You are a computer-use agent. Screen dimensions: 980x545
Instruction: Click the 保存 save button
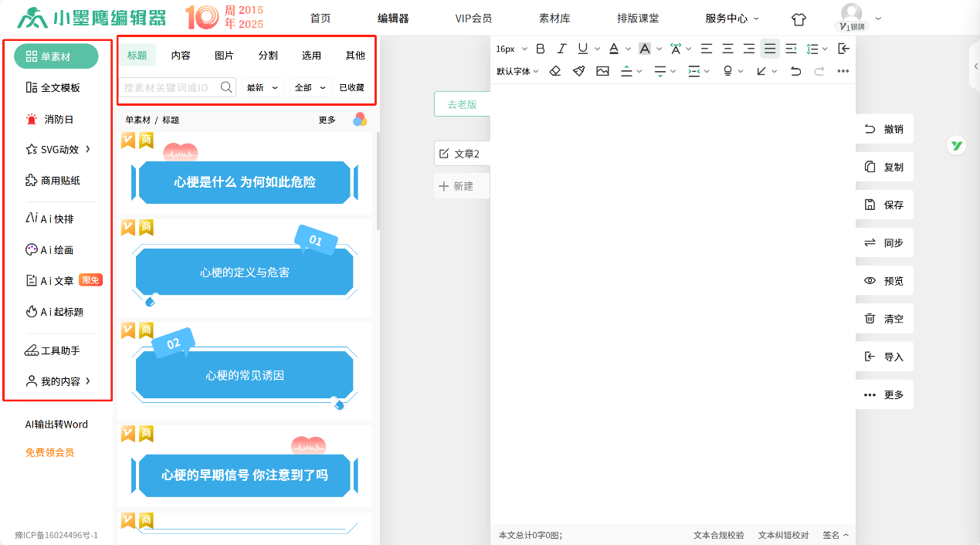point(884,205)
